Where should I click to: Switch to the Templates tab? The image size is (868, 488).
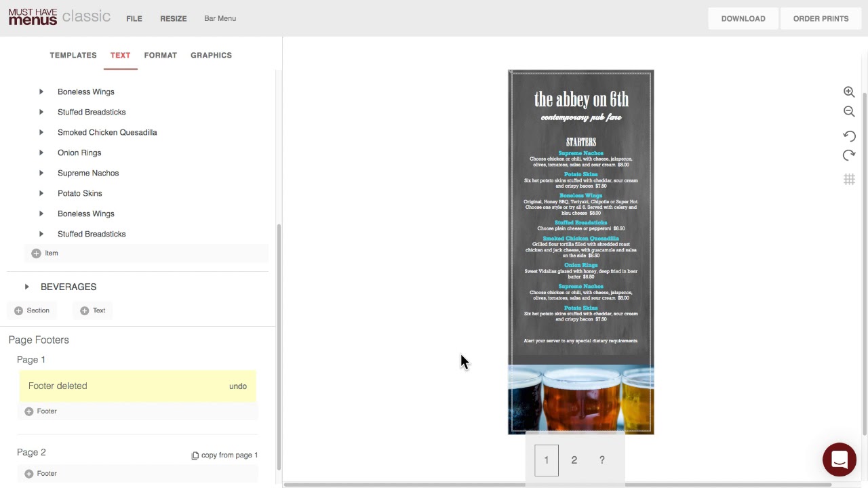click(73, 56)
